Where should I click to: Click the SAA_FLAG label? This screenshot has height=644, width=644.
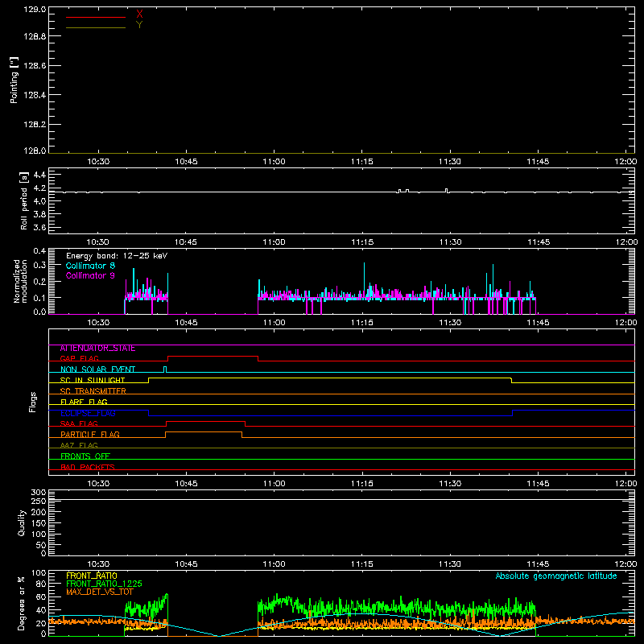pos(79,423)
